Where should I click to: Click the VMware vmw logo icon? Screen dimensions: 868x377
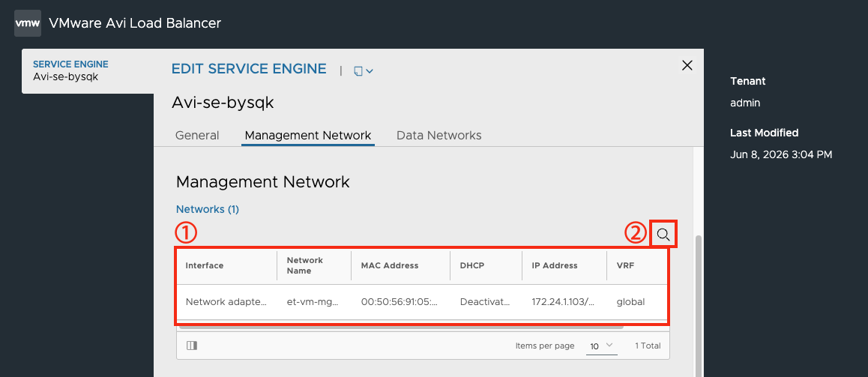(27, 23)
